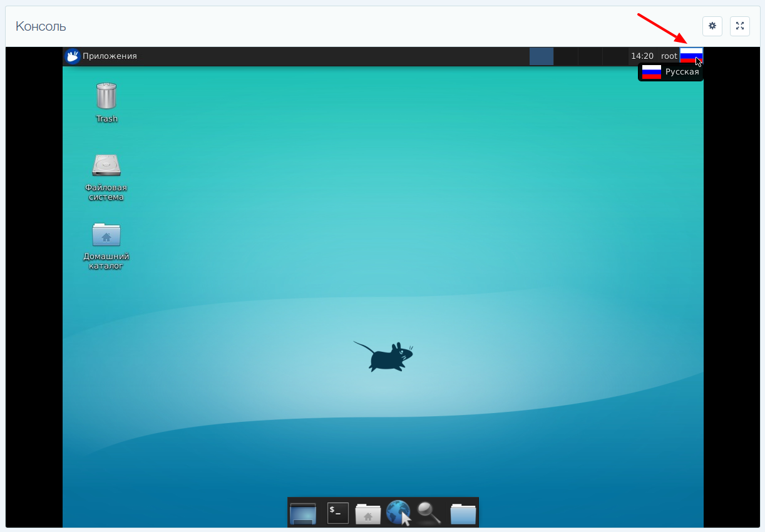Select the highlighted first workspace in switcher

pyautogui.click(x=542, y=56)
